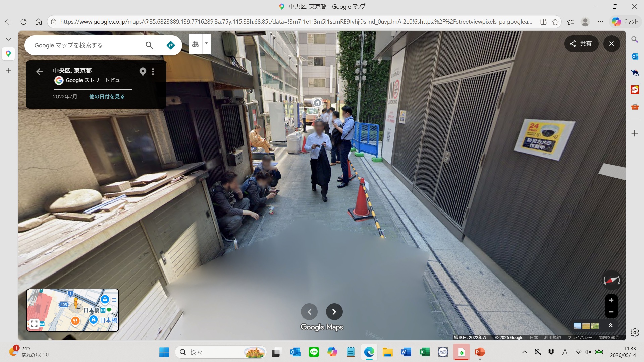The image size is (644, 362).
Task: Click 他の日付を見る link
Action: (107, 96)
